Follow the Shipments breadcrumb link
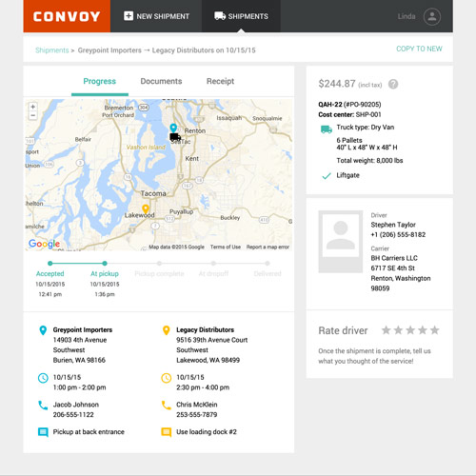Screen dimensions: 476x476 coord(52,50)
